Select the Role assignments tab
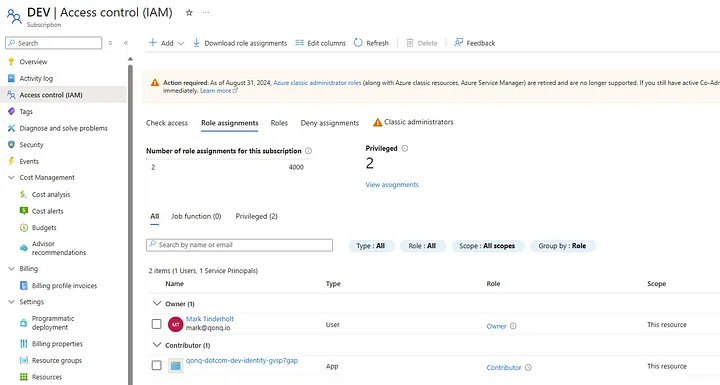720x385 pixels. click(x=230, y=123)
